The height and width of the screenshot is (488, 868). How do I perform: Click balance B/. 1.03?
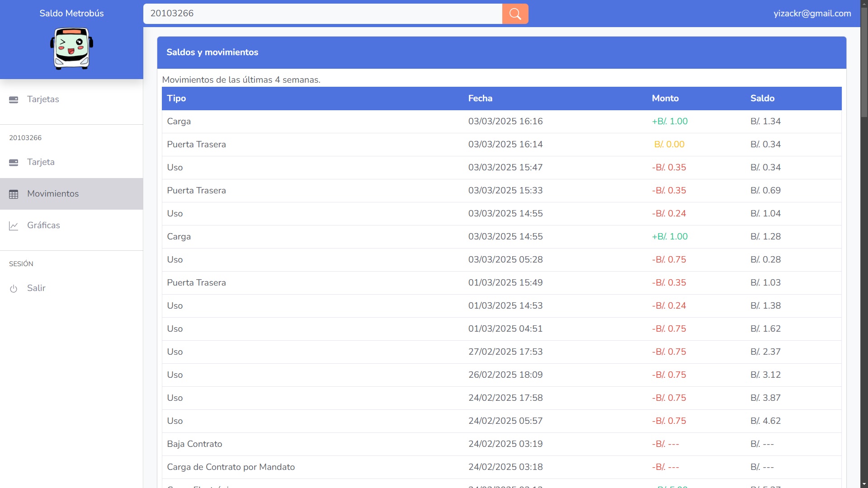point(765,282)
